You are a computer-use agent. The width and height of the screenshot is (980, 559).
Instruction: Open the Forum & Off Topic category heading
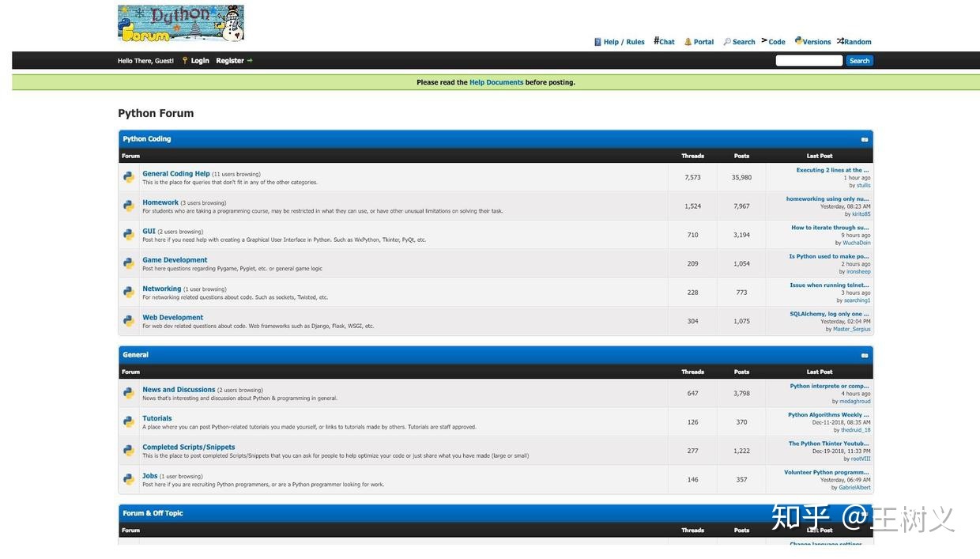(153, 513)
